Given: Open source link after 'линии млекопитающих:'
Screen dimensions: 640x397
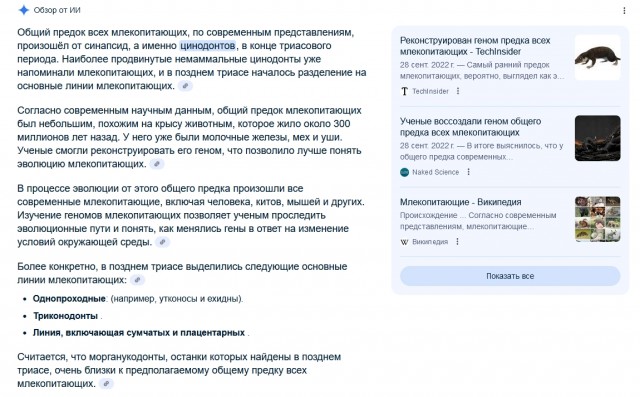Looking at the screenshot, I should pyautogui.click(x=138, y=280).
